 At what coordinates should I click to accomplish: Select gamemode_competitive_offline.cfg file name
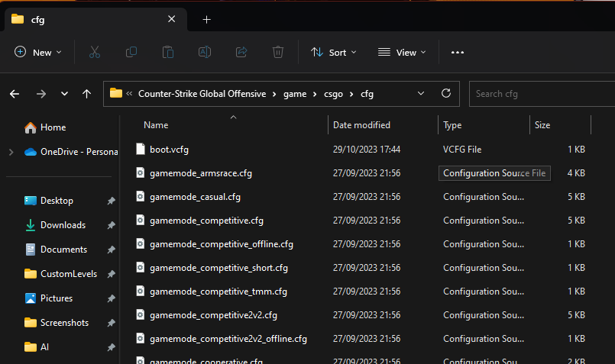(x=222, y=244)
